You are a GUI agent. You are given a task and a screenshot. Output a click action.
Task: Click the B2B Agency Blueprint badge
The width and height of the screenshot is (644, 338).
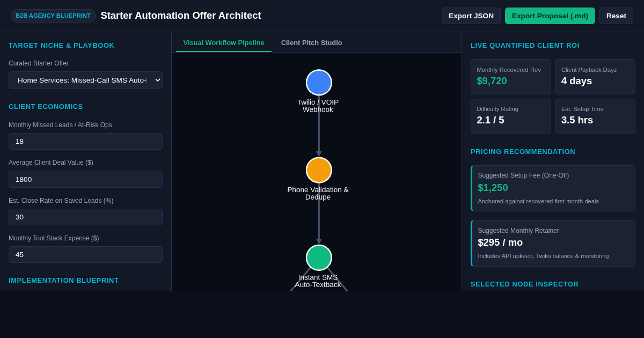point(53,16)
